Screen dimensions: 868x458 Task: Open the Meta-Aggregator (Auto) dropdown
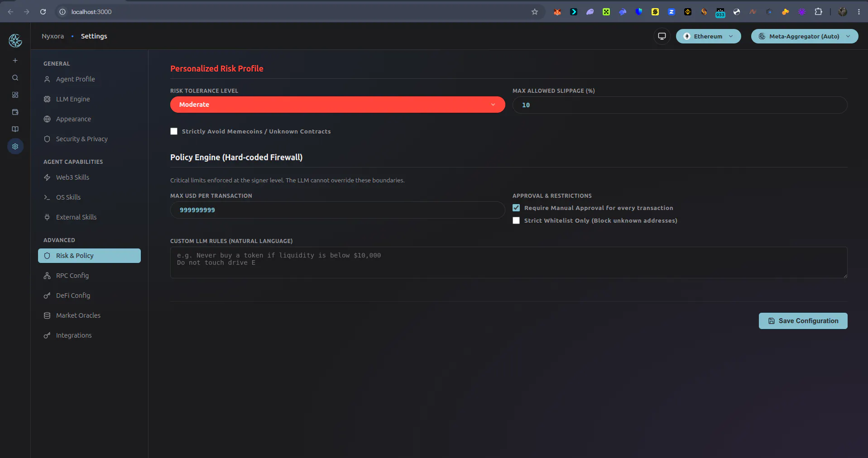[804, 36]
